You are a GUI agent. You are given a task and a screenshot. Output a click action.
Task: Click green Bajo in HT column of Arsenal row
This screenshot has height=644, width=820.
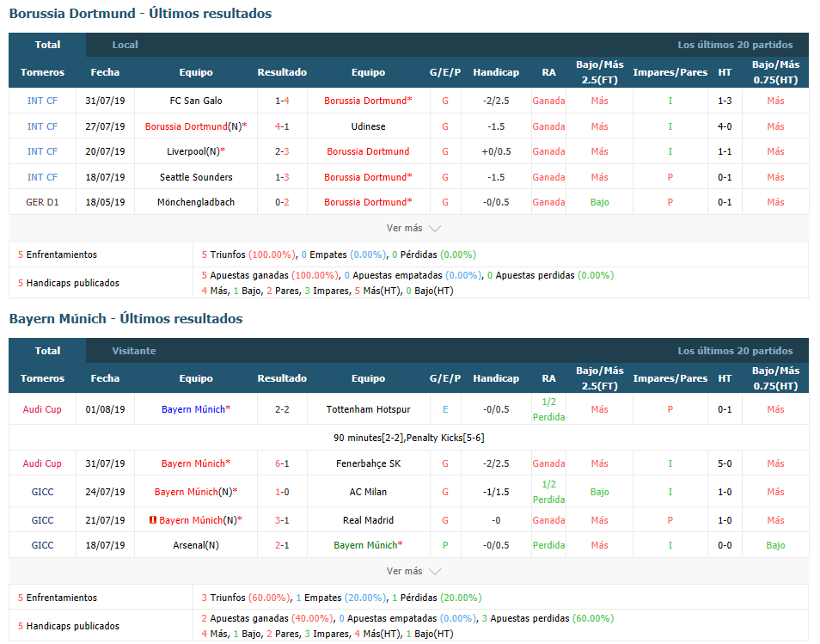[x=775, y=545]
